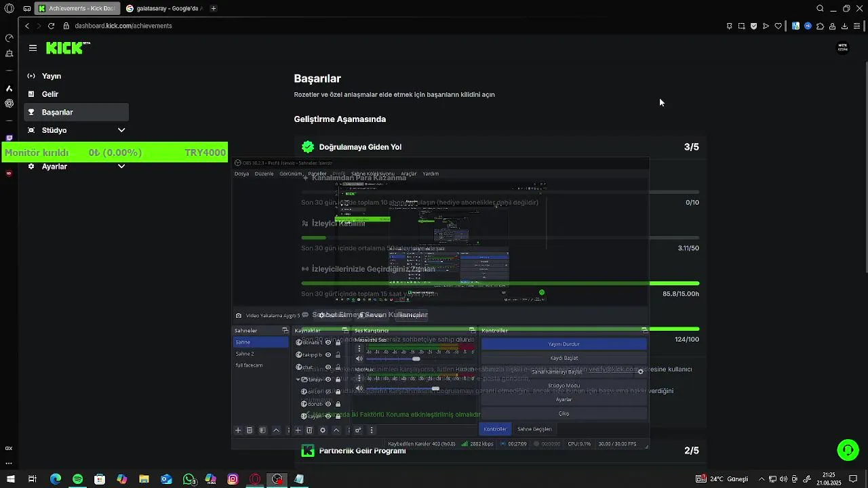The width and height of the screenshot is (868, 488).
Task: Click the browser address bar URL
Action: [123, 26]
